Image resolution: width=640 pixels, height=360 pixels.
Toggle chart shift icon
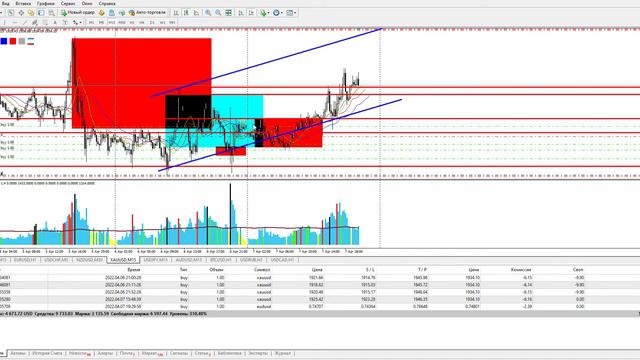click(x=251, y=13)
